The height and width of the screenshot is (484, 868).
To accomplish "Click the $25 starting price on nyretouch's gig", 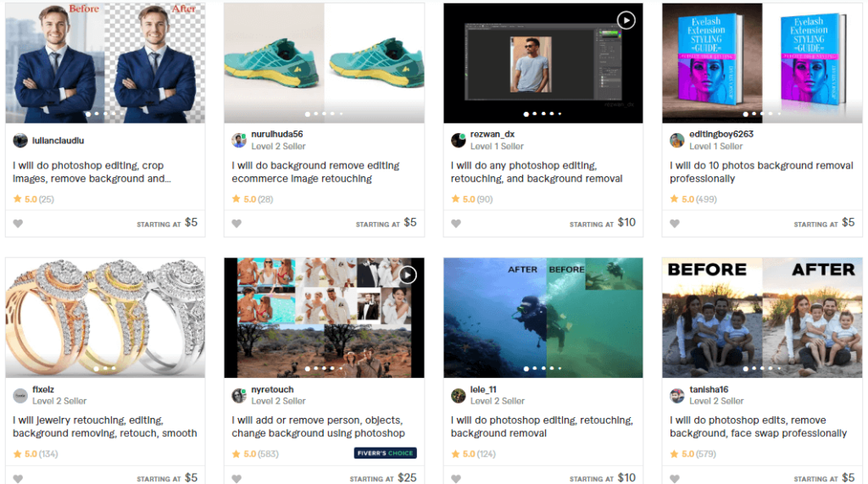I will coord(407,477).
